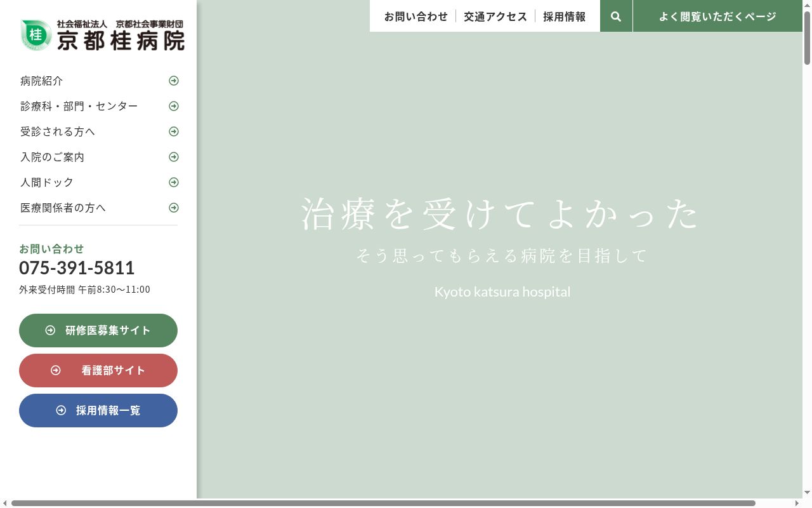Click the arrow icon beside 受診される方へ
This screenshot has width=812, height=508.
point(174,131)
